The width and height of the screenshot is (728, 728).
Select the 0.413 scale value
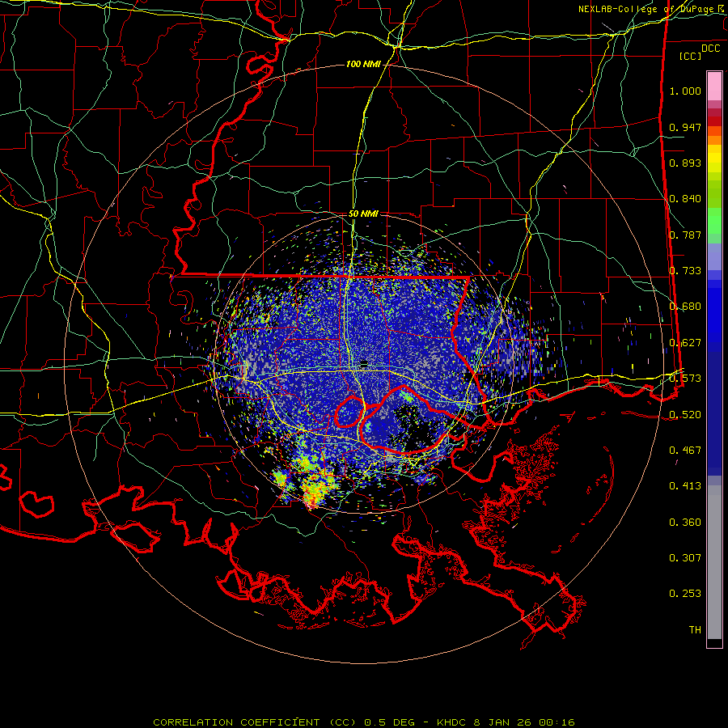685,486
